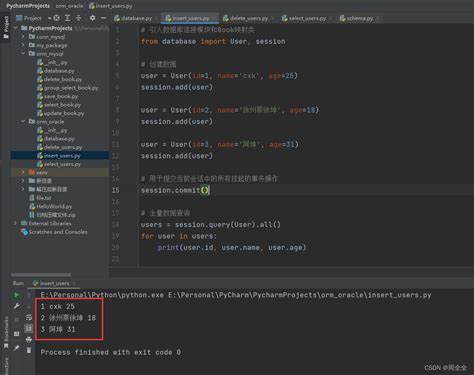Click line number 15 in the gutter
The image size is (474, 375).
(115, 190)
